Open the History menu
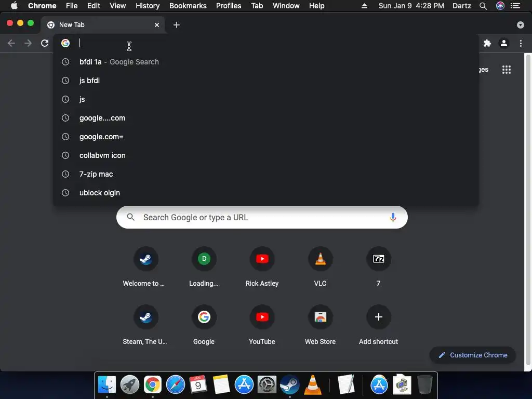This screenshot has width=532, height=399. click(148, 6)
